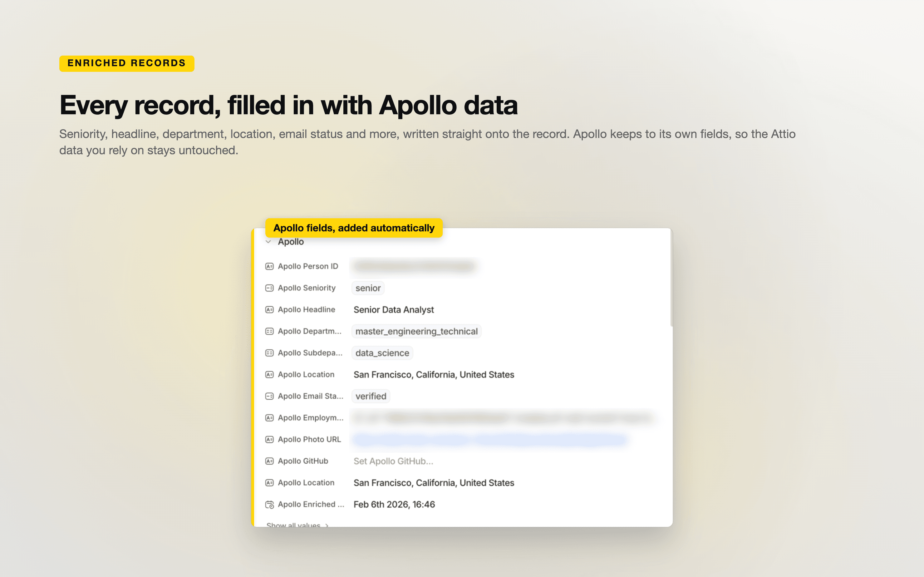Viewport: 924px width, 577px height.
Task: Click the Apollo Photo URL field icon
Action: (x=269, y=440)
